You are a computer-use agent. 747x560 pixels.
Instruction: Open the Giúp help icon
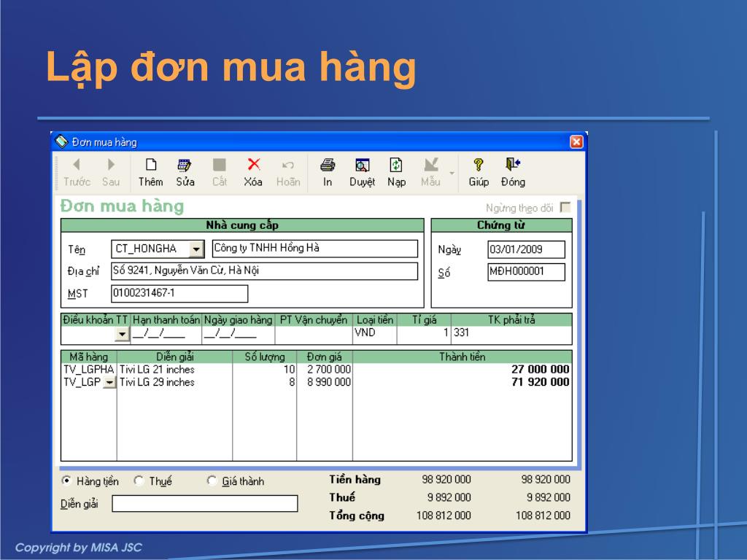tap(479, 165)
